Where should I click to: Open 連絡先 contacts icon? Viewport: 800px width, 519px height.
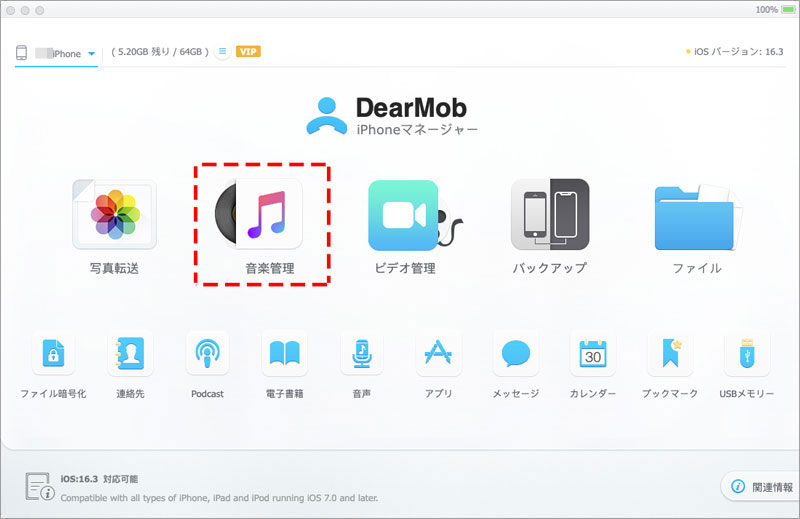(x=130, y=353)
